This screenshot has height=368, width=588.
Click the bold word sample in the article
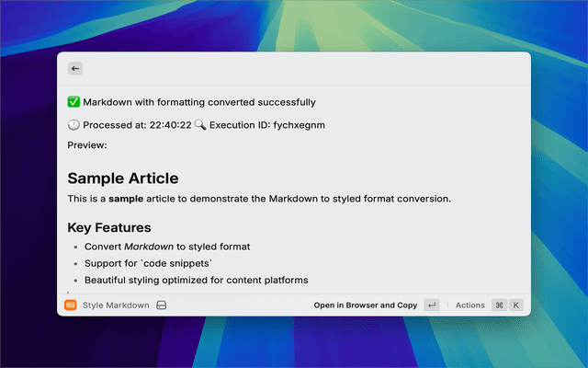pos(126,199)
